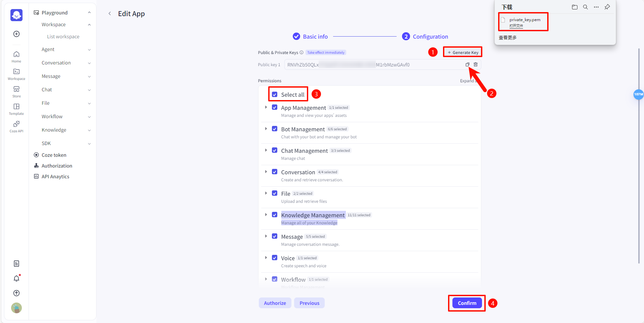The width and height of the screenshot is (644, 323).
Task: Click the Generate Key button
Action: click(x=462, y=52)
